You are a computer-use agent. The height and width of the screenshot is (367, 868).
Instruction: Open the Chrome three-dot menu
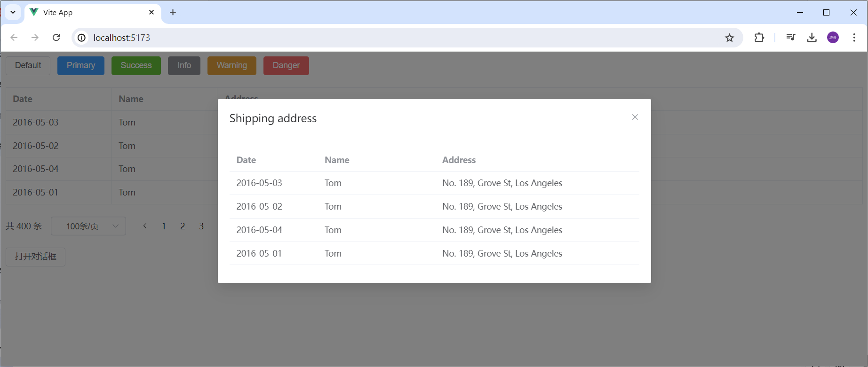(x=854, y=38)
